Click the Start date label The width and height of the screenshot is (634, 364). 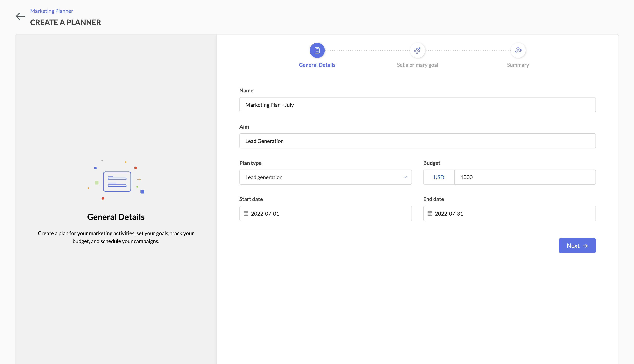pyautogui.click(x=251, y=199)
